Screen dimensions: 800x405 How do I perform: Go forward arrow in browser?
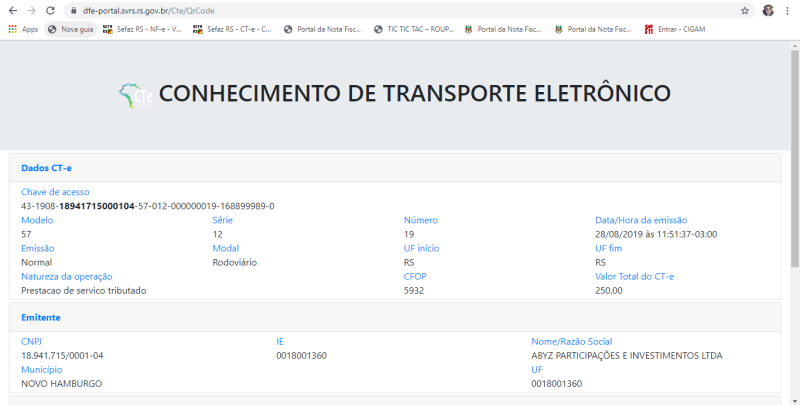[32, 11]
